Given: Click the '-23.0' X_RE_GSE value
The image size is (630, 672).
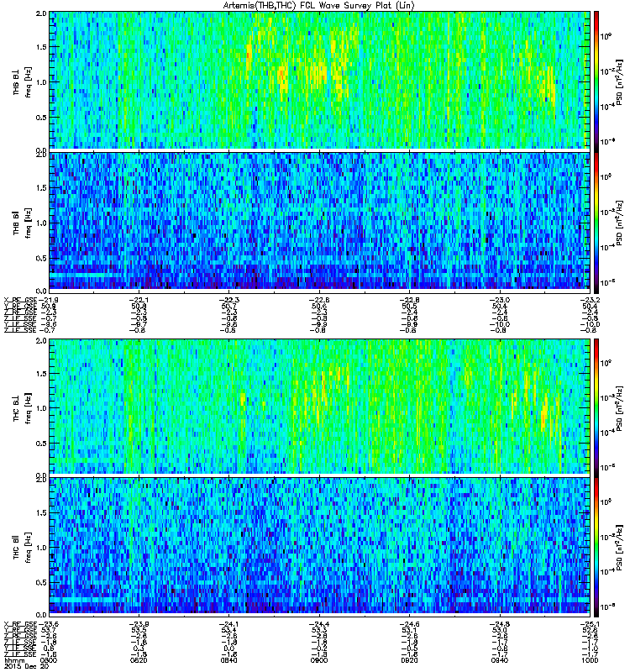Looking at the screenshot, I should 499,300.
